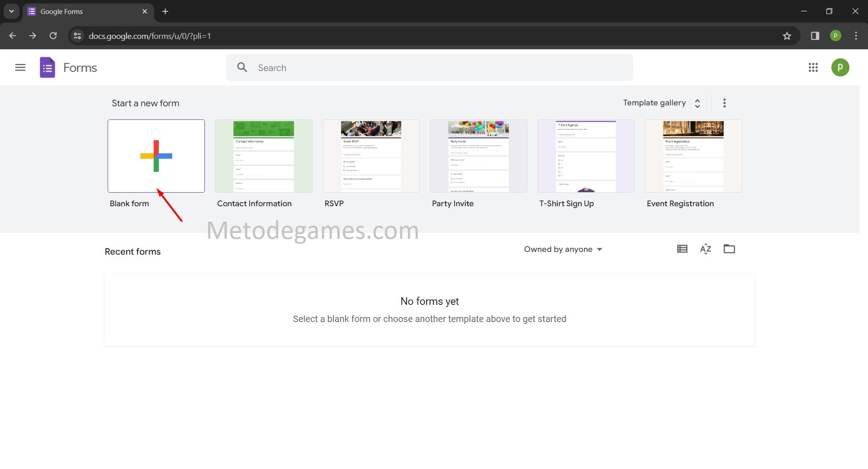This screenshot has height=469, width=868.
Task: Open the main hamburger menu
Action: coord(20,68)
